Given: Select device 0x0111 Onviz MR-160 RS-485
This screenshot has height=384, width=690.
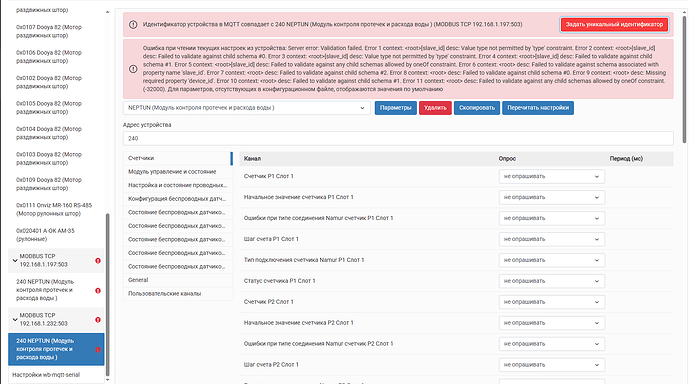Looking at the screenshot, I should coord(56,210).
